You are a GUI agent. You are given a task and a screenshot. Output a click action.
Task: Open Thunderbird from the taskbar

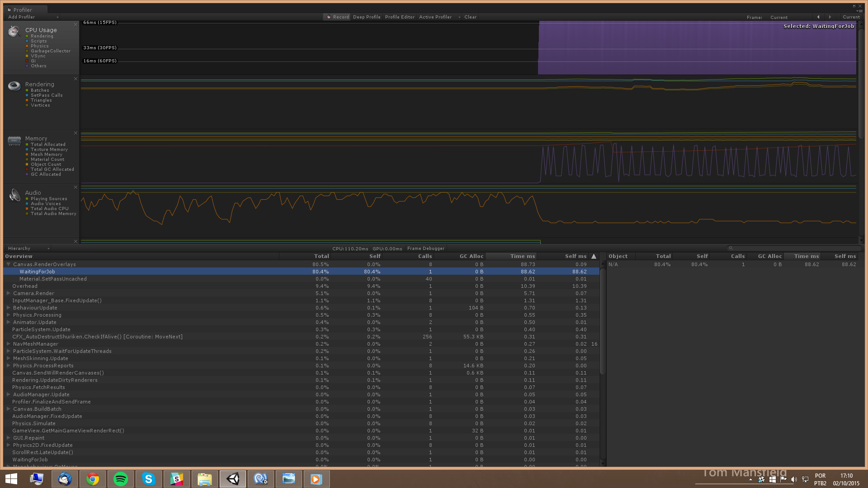coord(65,479)
